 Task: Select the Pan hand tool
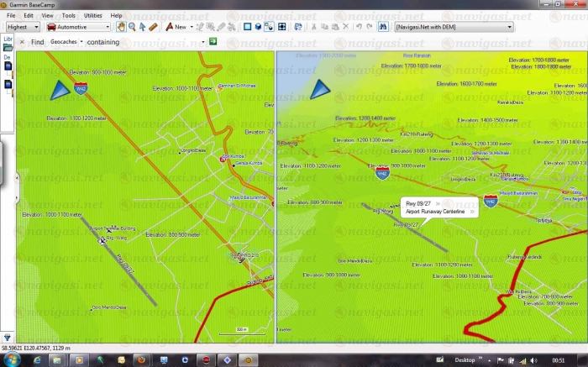tap(122, 27)
